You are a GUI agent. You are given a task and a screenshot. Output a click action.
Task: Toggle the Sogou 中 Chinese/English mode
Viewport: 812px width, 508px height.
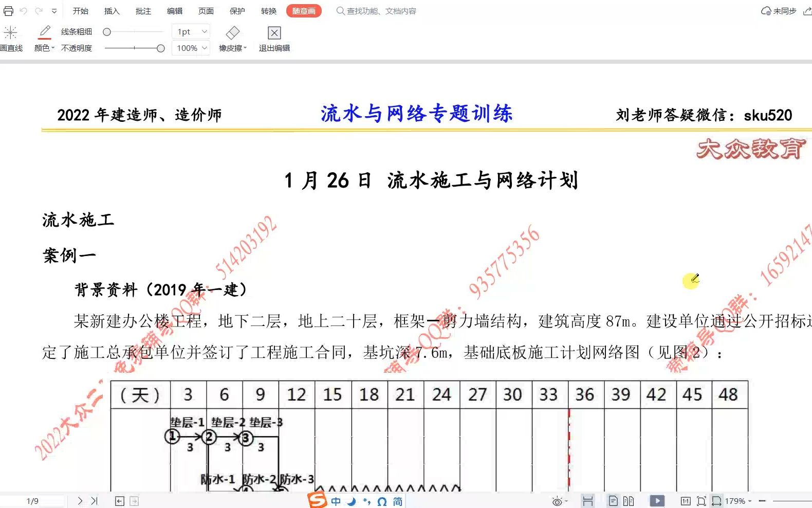pyautogui.click(x=336, y=501)
